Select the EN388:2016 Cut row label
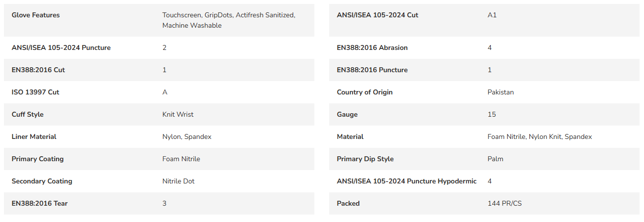The height and width of the screenshot is (222, 644). pyautogui.click(x=38, y=70)
